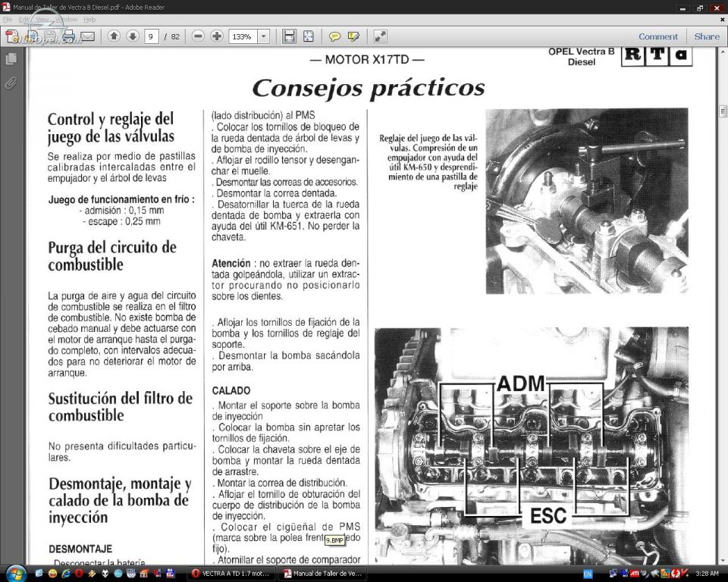Click the 'CALADO' subheading
The image size is (728, 582).
[x=231, y=391]
